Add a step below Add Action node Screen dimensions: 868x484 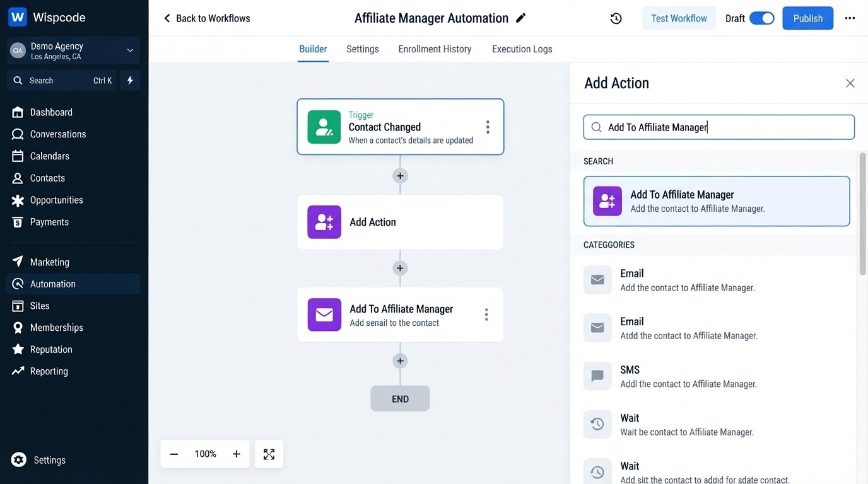point(400,268)
